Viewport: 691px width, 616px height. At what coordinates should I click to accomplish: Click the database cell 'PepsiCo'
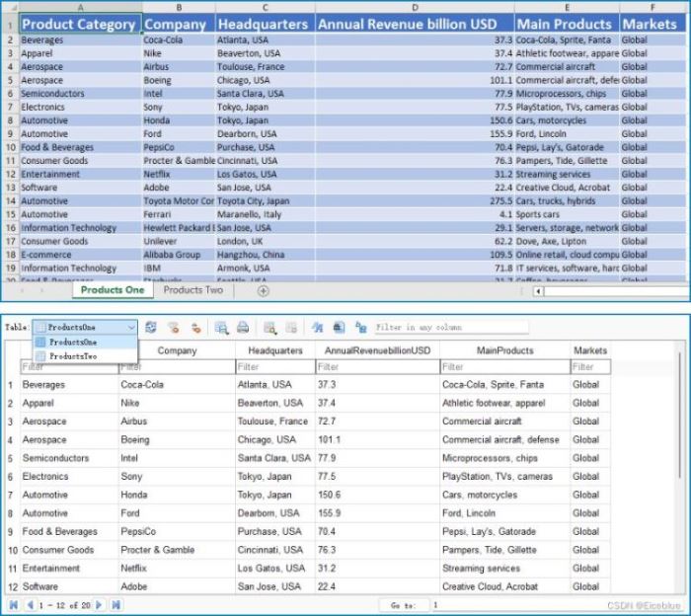[177, 531]
